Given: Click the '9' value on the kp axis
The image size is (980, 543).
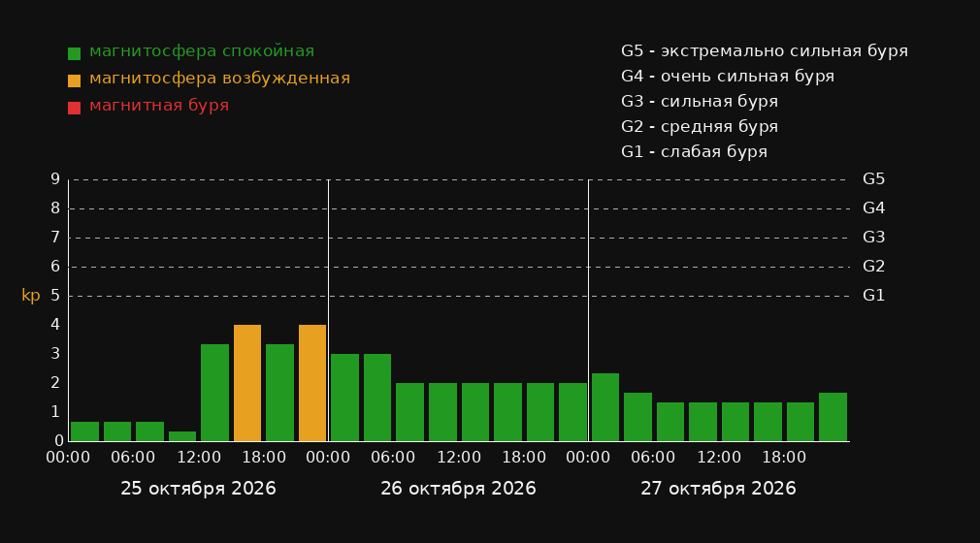Looking at the screenshot, I should tap(55, 179).
